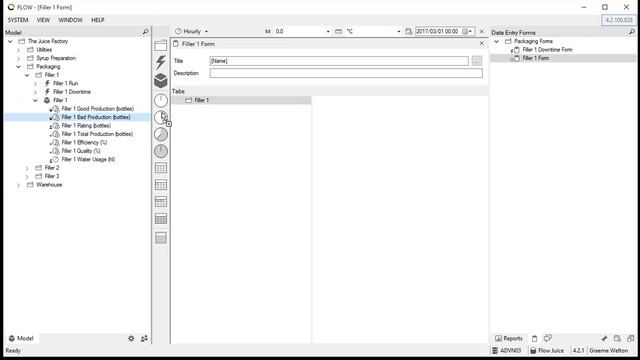
Task: Select the cube metric icon in toolbox
Action: (x=161, y=80)
